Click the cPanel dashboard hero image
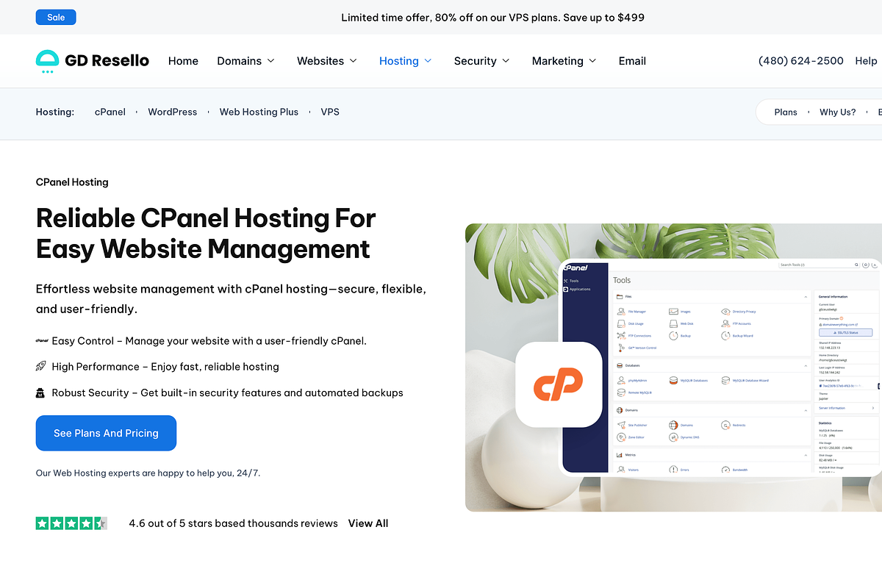 [x=673, y=367]
